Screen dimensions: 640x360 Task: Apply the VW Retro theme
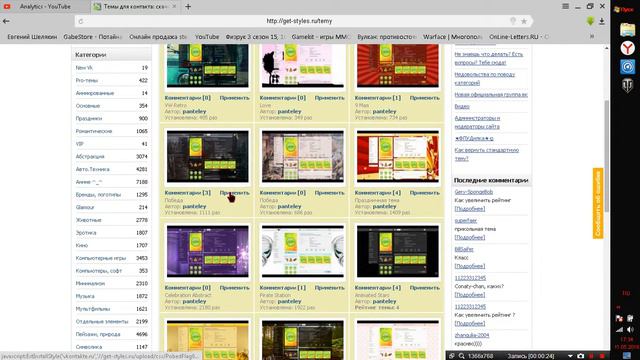[x=234, y=98]
